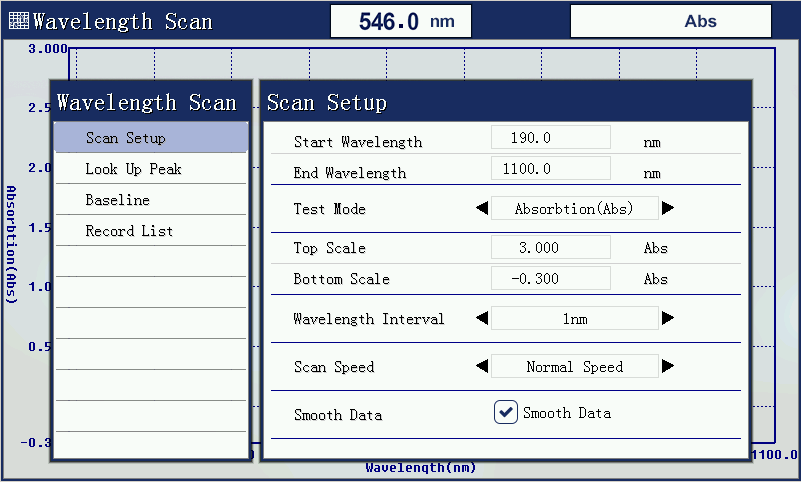Edit the End Wavelength field
Image resolution: width=801 pixels, height=482 pixels.
[x=550, y=169]
